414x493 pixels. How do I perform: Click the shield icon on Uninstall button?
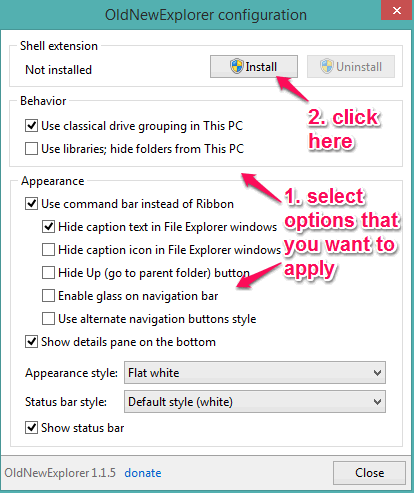[327, 66]
